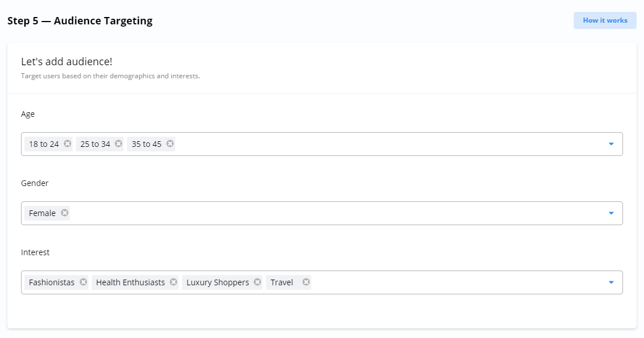The image size is (644, 338).
Task: Open the Gender dropdown arrow
Action: pos(611,213)
